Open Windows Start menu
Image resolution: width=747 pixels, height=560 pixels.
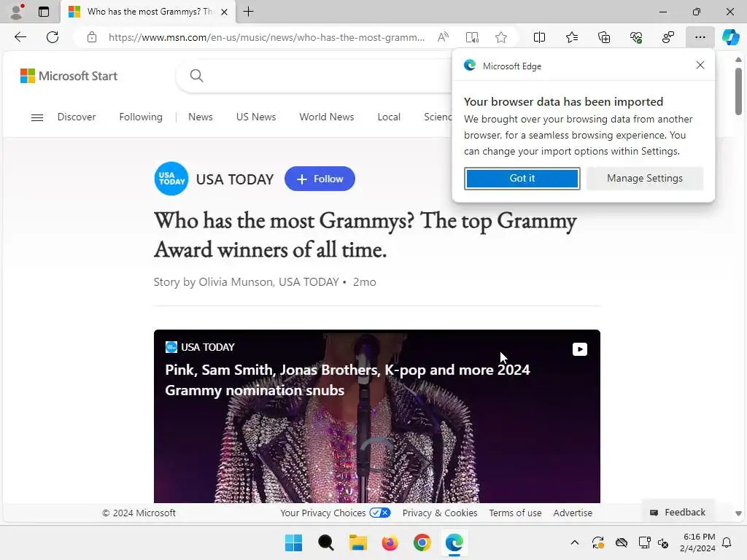pyautogui.click(x=293, y=542)
